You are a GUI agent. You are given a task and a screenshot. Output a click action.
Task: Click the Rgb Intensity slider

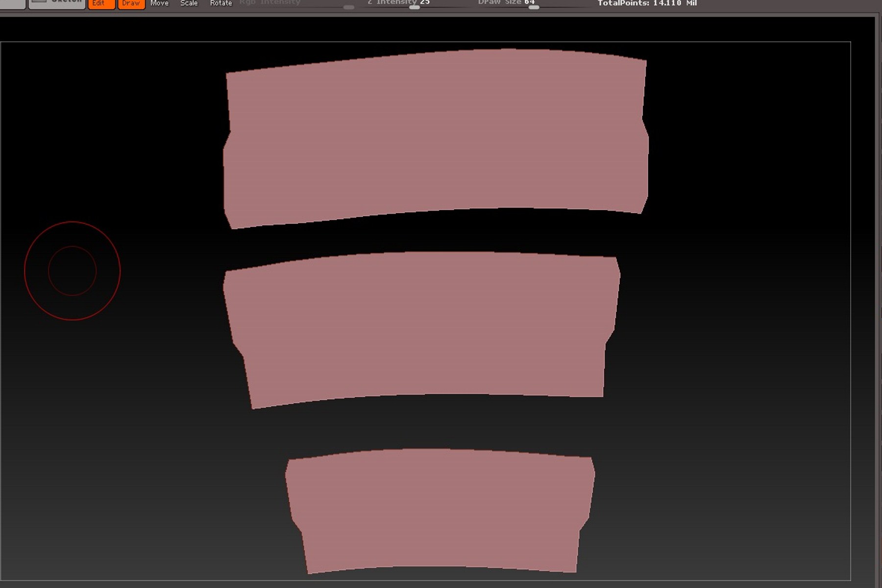click(296, 4)
